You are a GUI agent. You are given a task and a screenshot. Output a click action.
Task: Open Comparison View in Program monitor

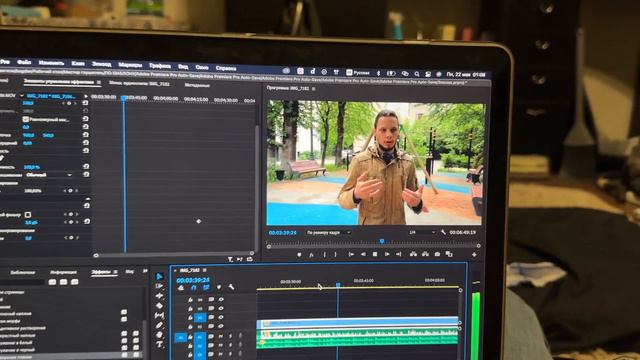[x=449, y=254]
